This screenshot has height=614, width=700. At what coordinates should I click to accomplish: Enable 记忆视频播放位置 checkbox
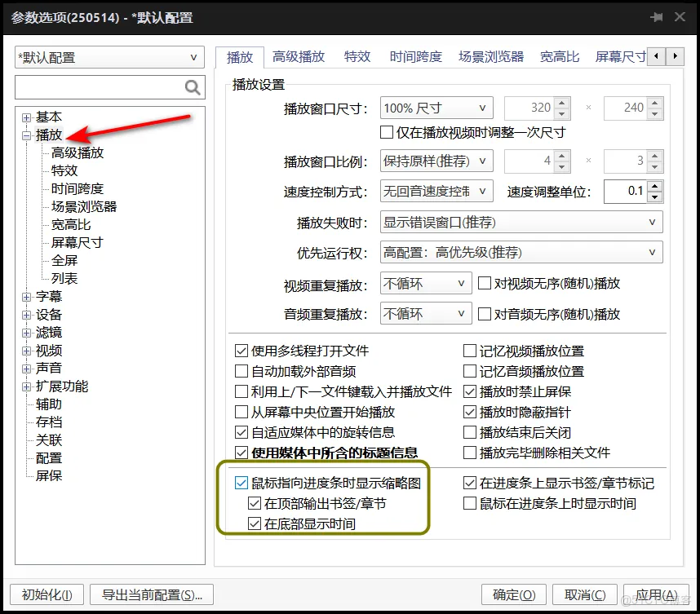pos(471,351)
